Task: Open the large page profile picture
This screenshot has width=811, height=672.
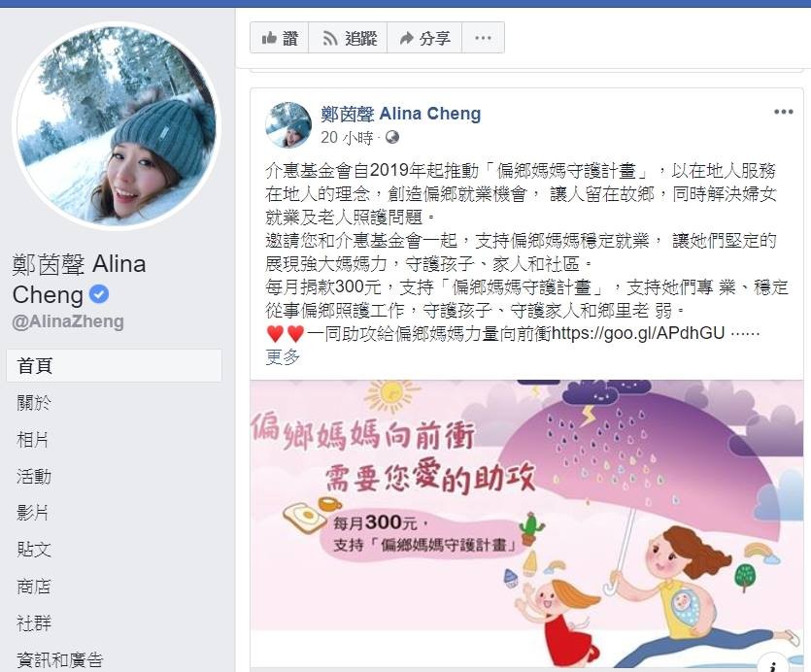Action: coord(117,124)
